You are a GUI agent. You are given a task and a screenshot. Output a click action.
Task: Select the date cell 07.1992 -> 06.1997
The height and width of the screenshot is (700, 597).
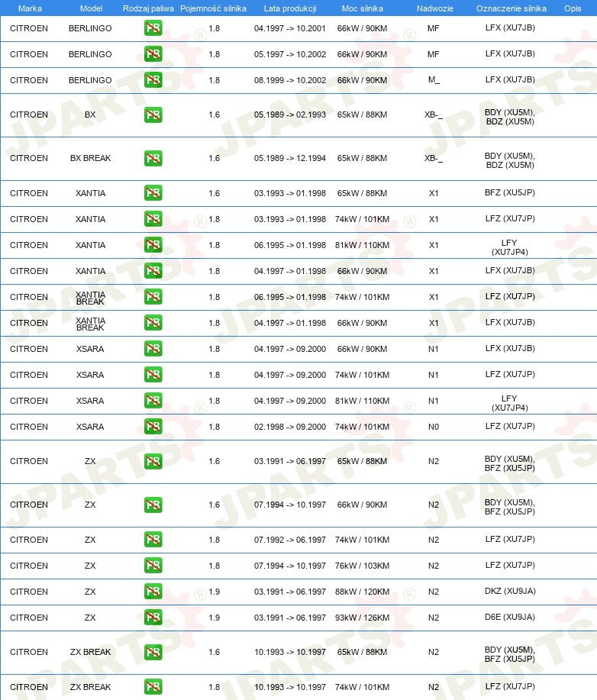[290, 540]
